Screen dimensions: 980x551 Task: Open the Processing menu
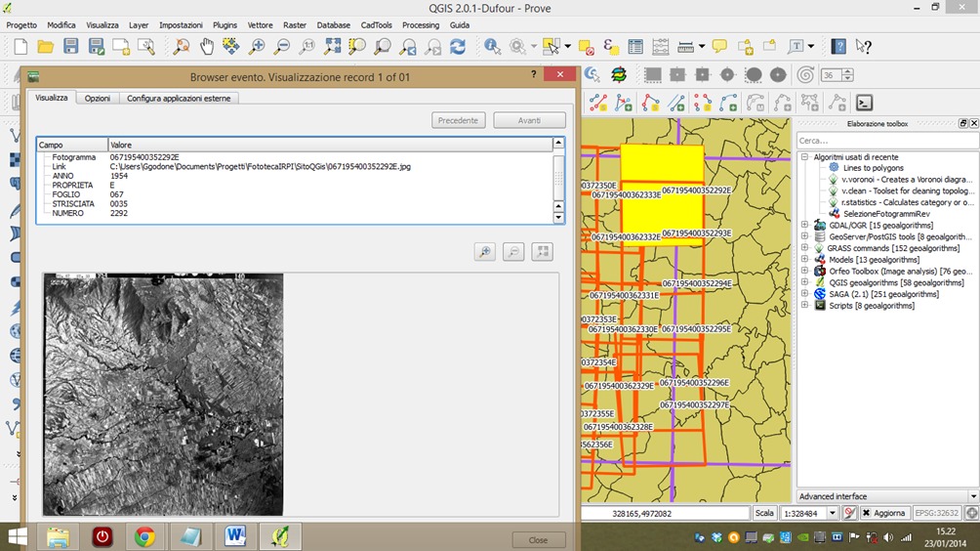(x=421, y=24)
